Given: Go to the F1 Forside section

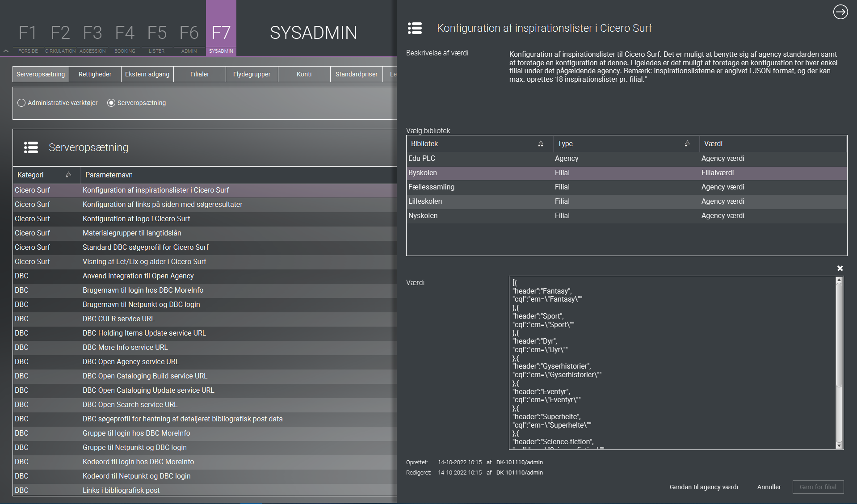Looking at the screenshot, I should 28,38.
